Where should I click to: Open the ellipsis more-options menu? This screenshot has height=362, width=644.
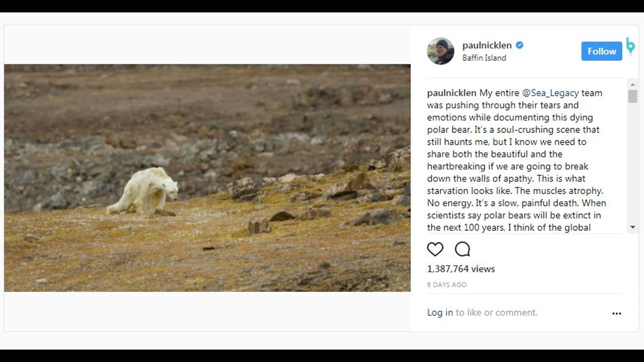[x=616, y=313]
